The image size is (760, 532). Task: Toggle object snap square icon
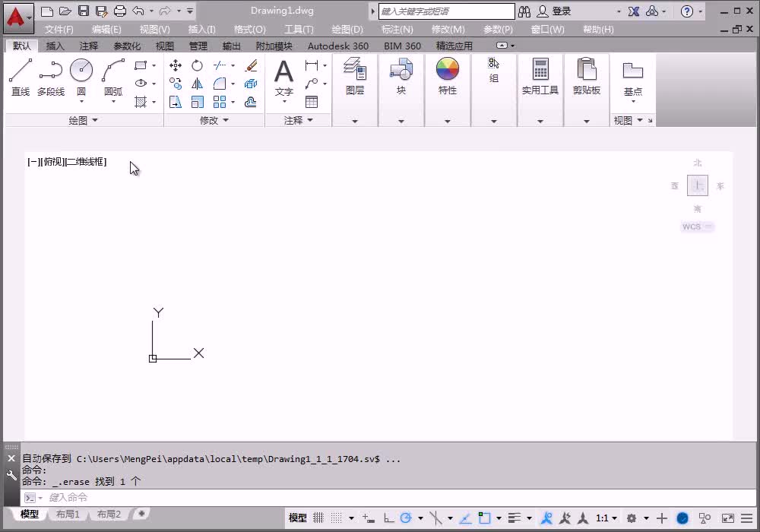(483, 518)
